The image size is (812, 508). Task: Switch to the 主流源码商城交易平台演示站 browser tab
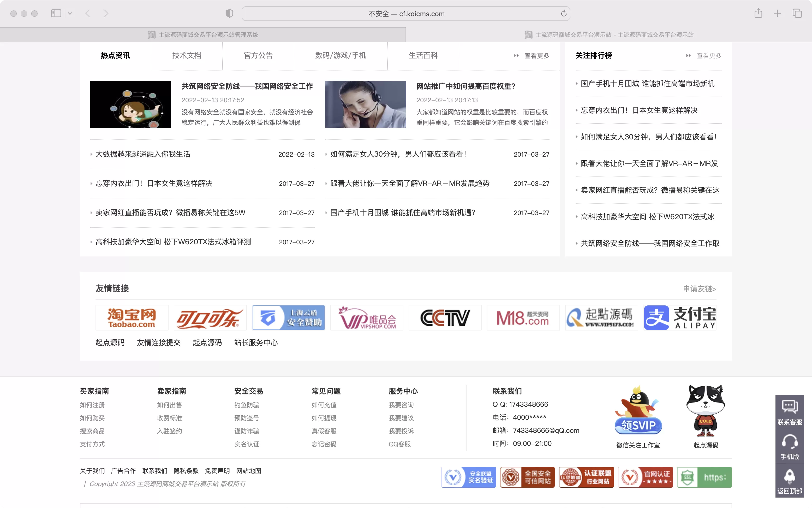tap(609, 35)
